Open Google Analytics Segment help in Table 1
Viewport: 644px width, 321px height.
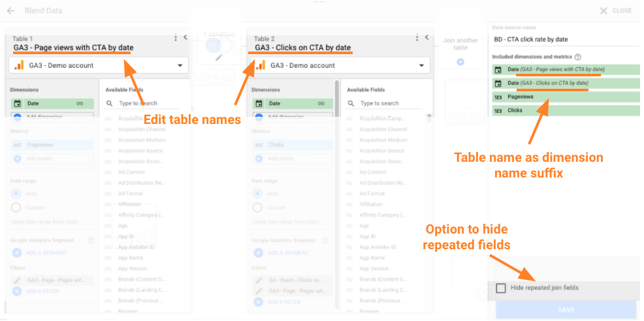(91, 240)
